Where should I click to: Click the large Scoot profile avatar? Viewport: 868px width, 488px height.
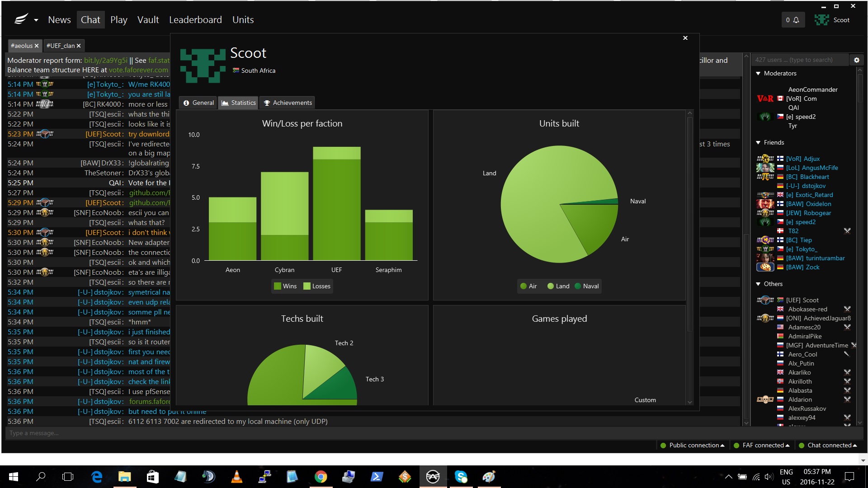(x=203, y=66)
